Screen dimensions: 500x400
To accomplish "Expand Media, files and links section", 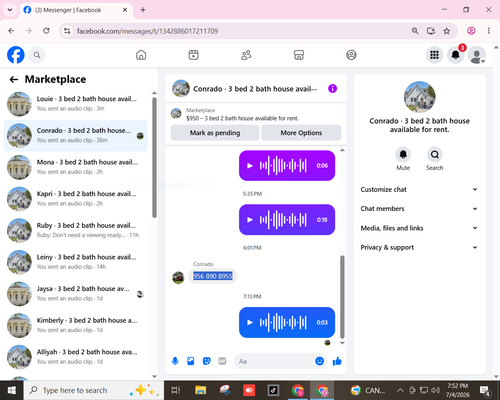I will tap(419, 228).
